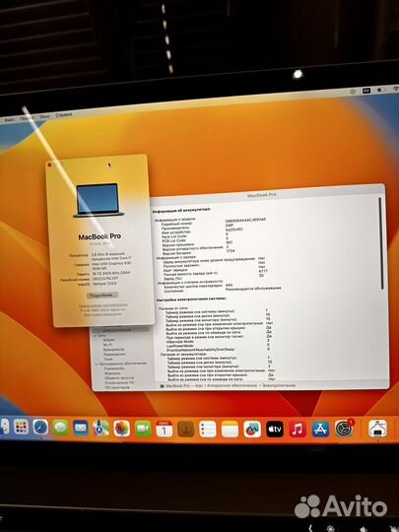Click the LowPowerMode row
This screenshot has height=532, width=399.
click(x=217, y=345)
